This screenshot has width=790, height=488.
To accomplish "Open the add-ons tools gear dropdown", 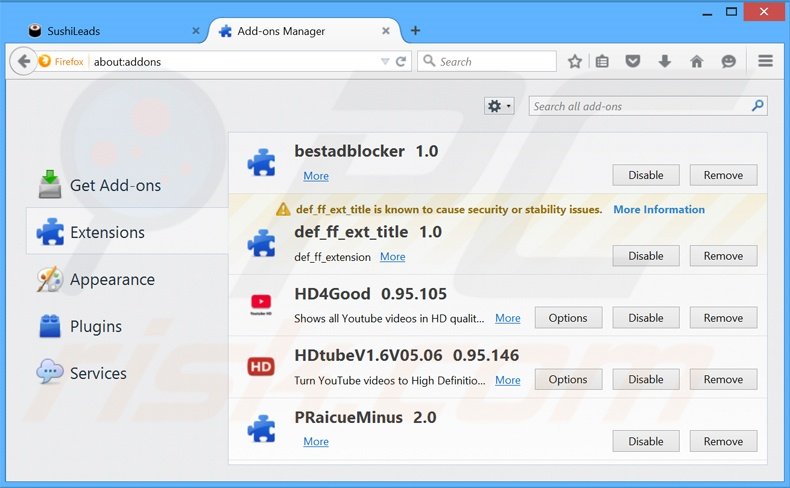I will [499, 106].
